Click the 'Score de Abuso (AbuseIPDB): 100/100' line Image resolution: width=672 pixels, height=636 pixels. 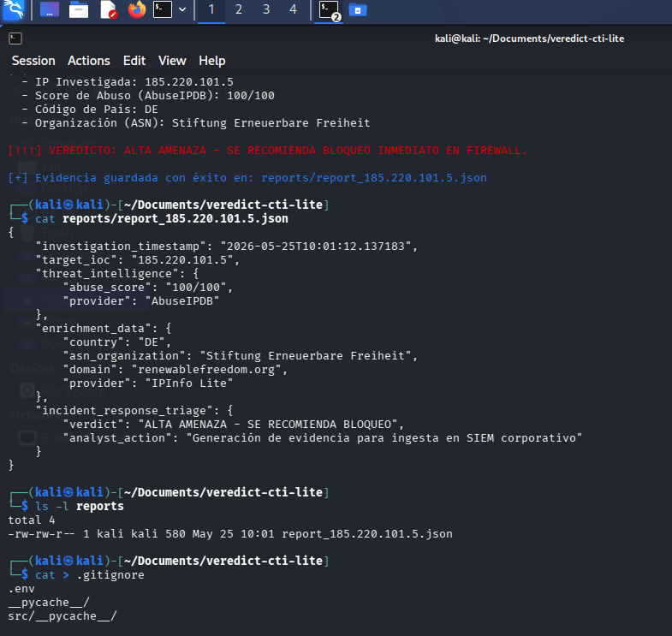coord(148,96)
